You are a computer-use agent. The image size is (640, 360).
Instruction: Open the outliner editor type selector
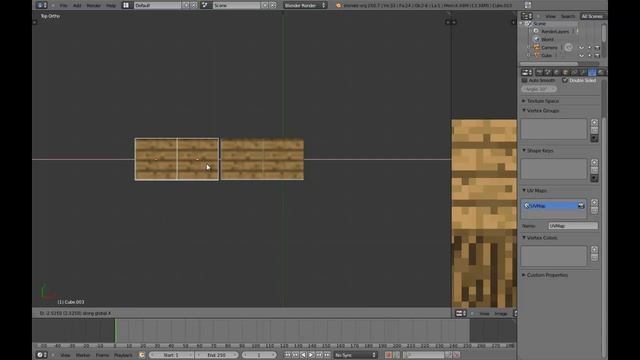click(x=527, y=16)
